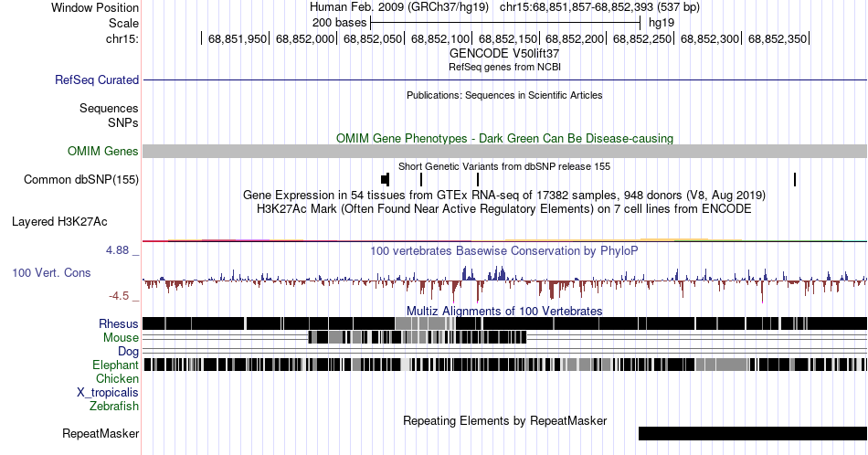Screen dimensions: 868x455
Task: Click the Elephant alignment row label
Action: coord(115,365)
